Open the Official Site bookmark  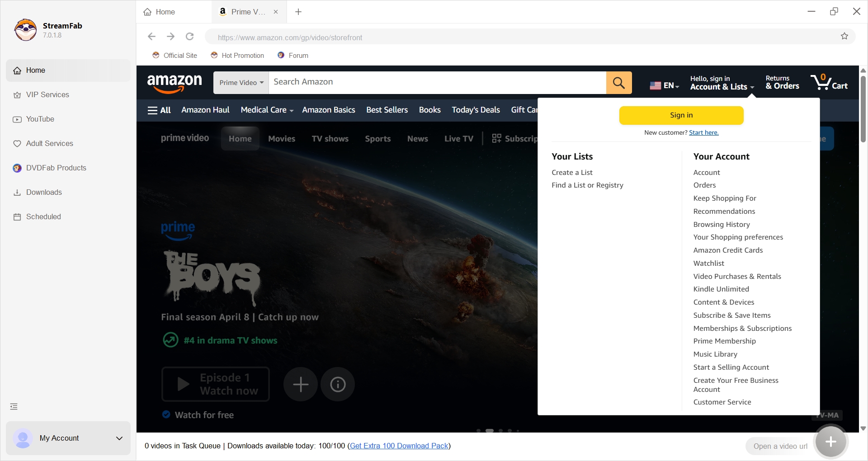175,56
